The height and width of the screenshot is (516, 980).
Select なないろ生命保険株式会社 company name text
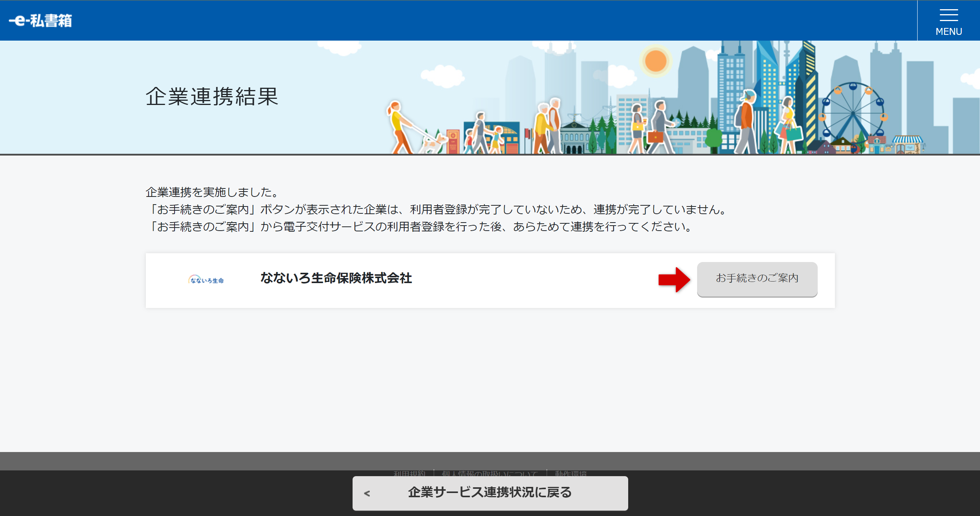pyautogui.click(x=336, y=279)
